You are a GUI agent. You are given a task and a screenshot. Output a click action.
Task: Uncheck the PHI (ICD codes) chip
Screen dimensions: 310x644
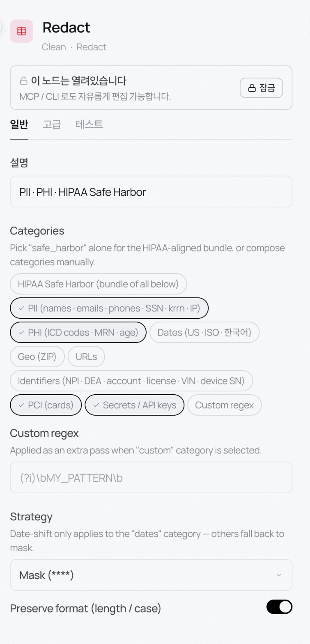pos(78,332)
